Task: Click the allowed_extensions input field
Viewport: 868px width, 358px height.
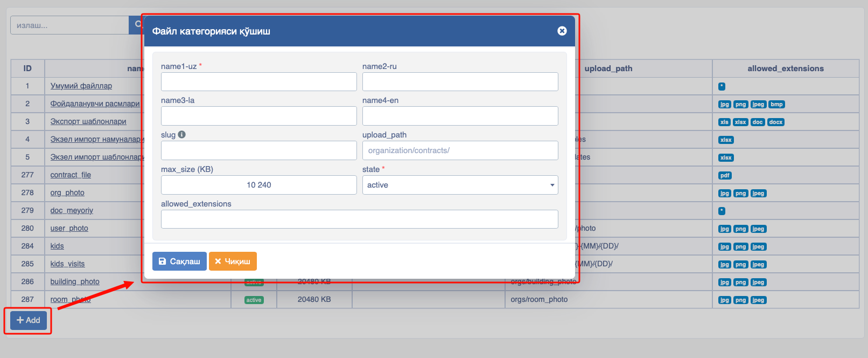Action: (x=360, y=219)
